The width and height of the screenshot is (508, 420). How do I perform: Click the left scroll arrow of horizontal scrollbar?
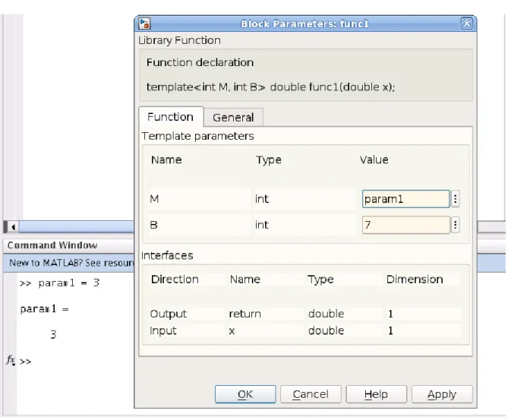[x=13, y=227]
